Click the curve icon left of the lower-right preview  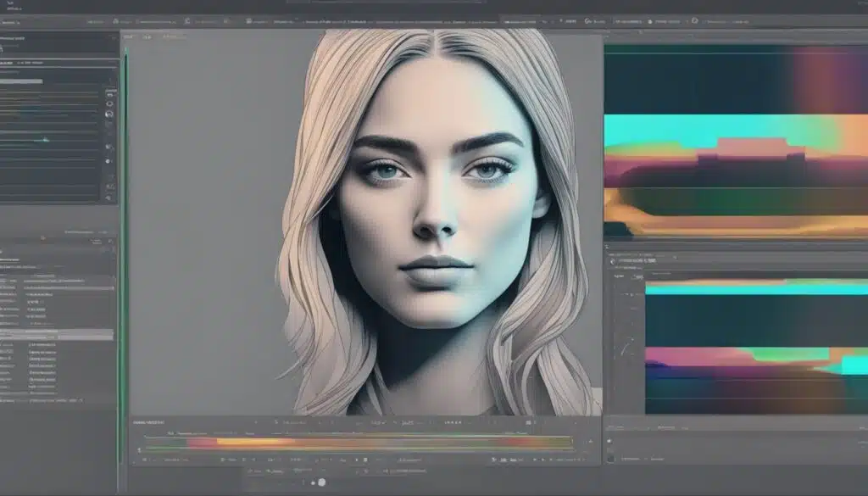[626, 345]
